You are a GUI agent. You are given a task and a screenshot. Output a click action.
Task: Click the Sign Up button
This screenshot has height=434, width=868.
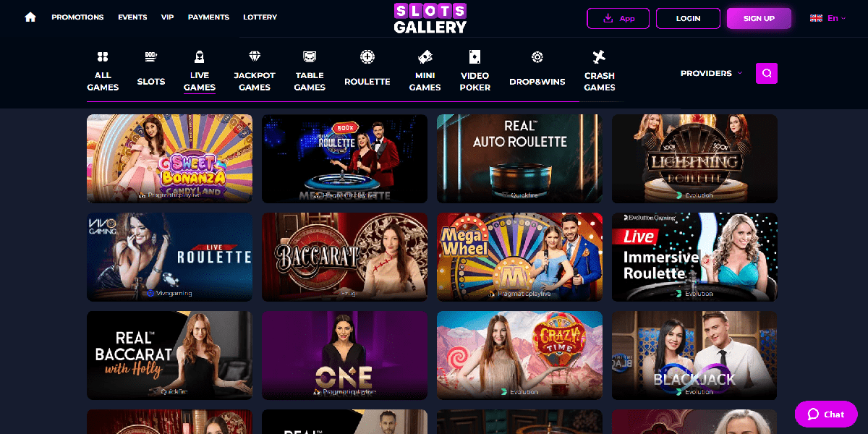[x=759, y=18]
